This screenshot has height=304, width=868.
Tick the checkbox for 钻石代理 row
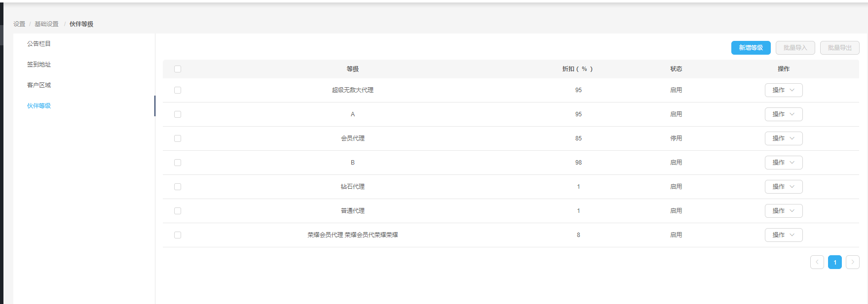pyautogui.click(x=178, y=187)
